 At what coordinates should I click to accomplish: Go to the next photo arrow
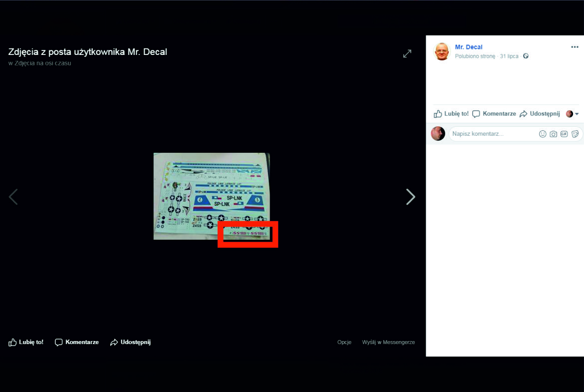pos(410,197)
